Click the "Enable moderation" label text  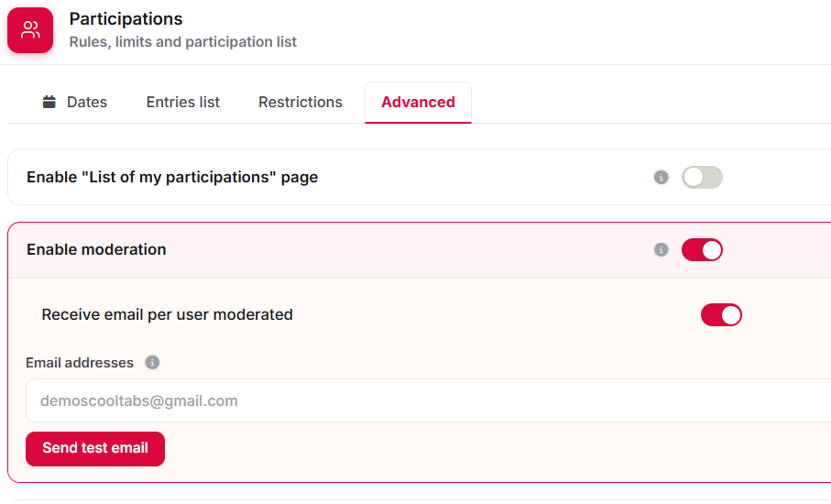(96, 249)
